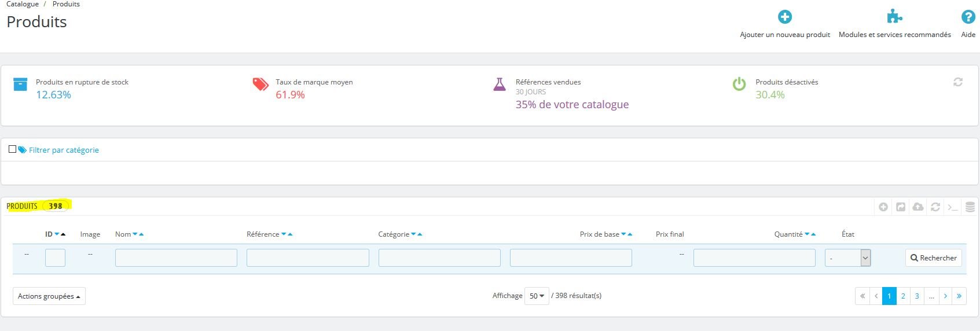Open Modules et services recommandés puzzle icon
The width and height of the screenshot is (980, 331).
pyautogui.click(x=894, y=16)
